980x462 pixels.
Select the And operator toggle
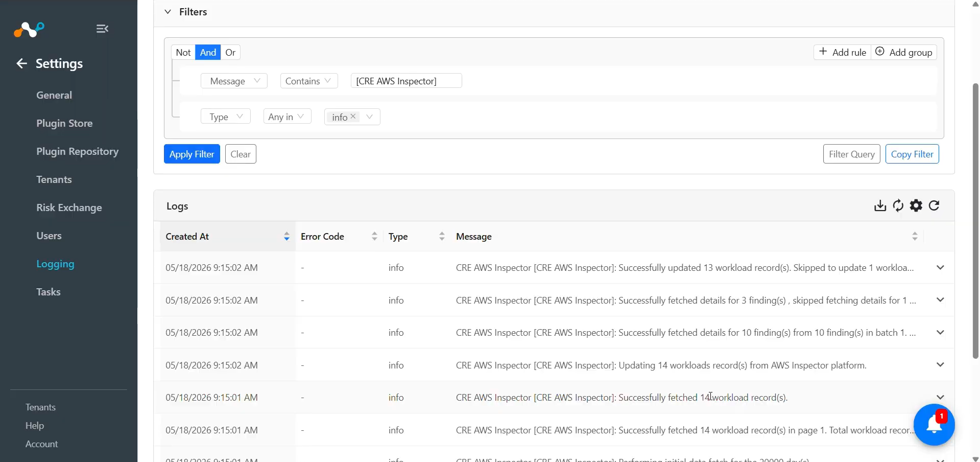pos(208,52)
